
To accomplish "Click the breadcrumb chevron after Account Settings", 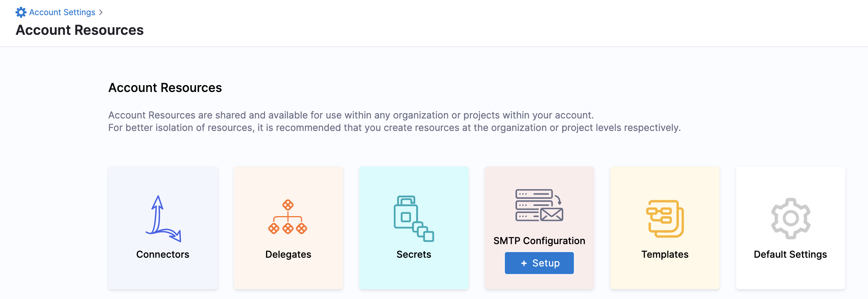I will tap(101, 12).
